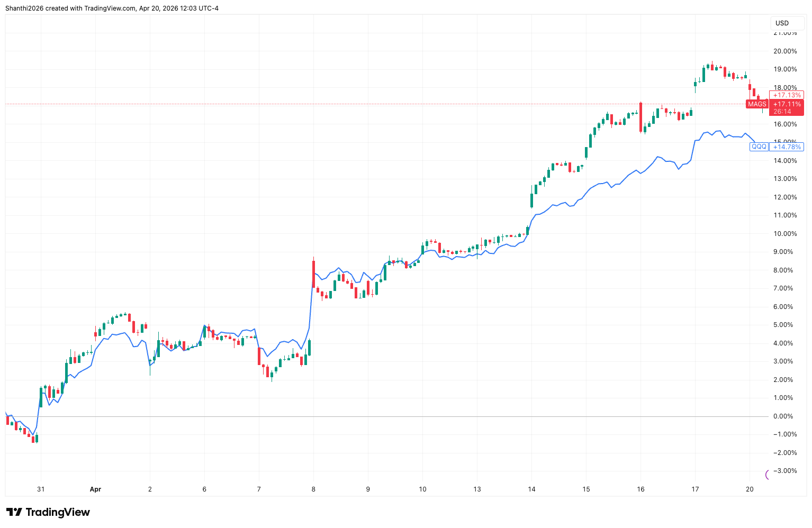Click the 10.00% price axis label
This screenshot has width=812, height=528.
[785, 234]
